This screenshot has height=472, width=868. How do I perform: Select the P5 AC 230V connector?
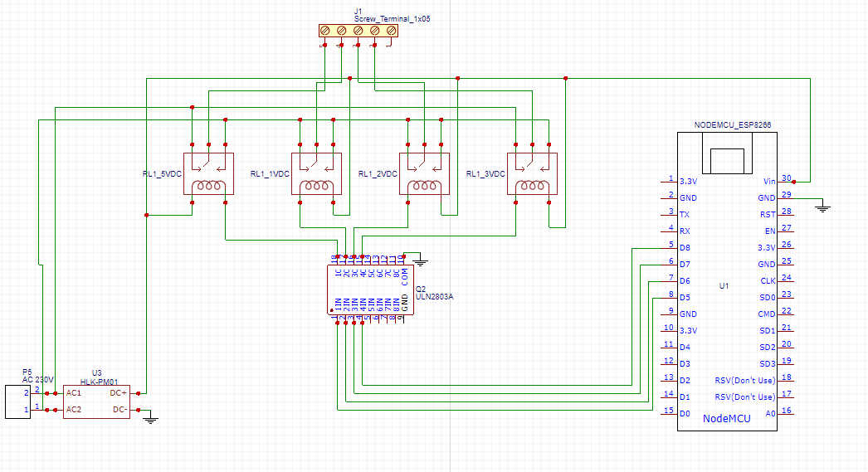tap(17, 402)
